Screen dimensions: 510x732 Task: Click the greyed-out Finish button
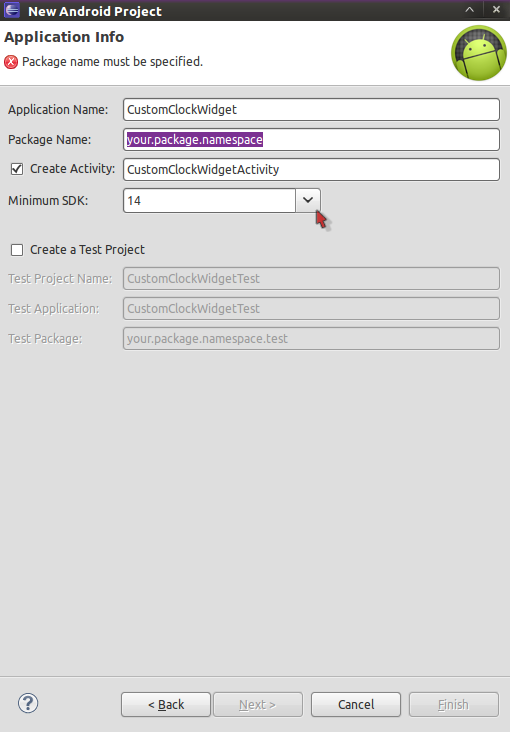(453, 704)
